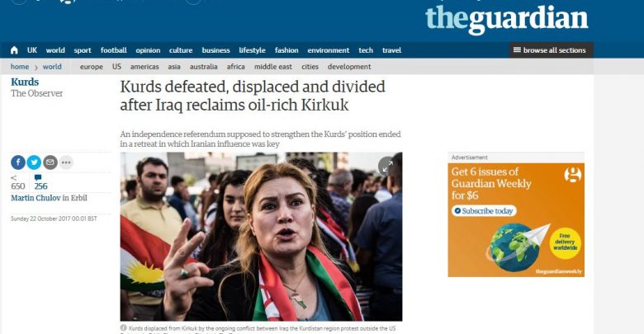Click Subscribe today button in ad

(x=484, y=211)
